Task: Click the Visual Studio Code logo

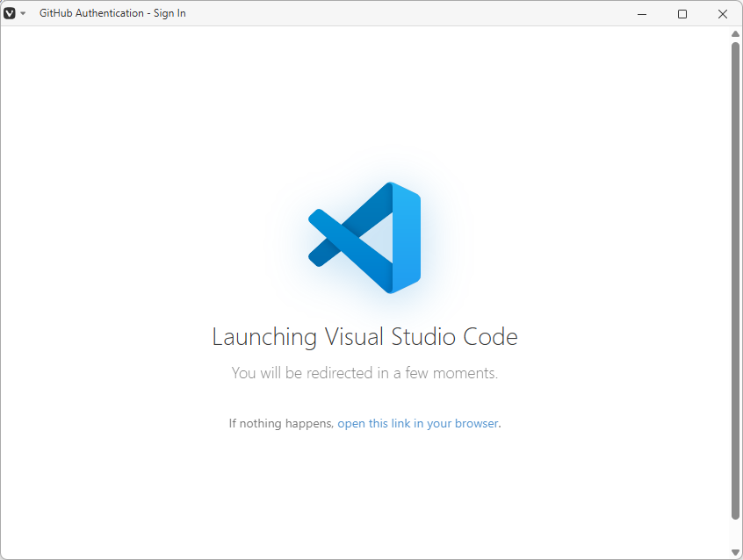Action: coord(364,237)
